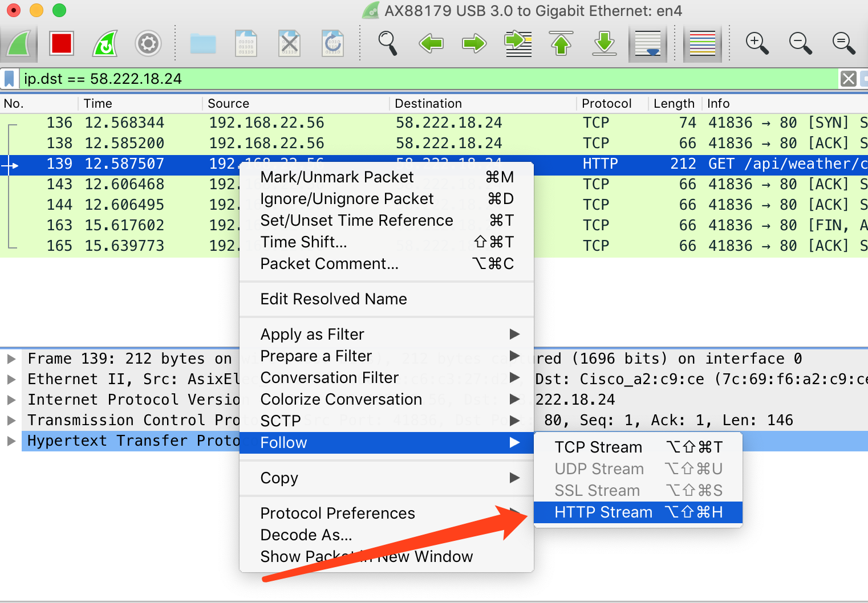Edit the ip.dst display filter field
The width and height of the screenshot is (868, 603).
pyautogui.click(x=428, y=79)
